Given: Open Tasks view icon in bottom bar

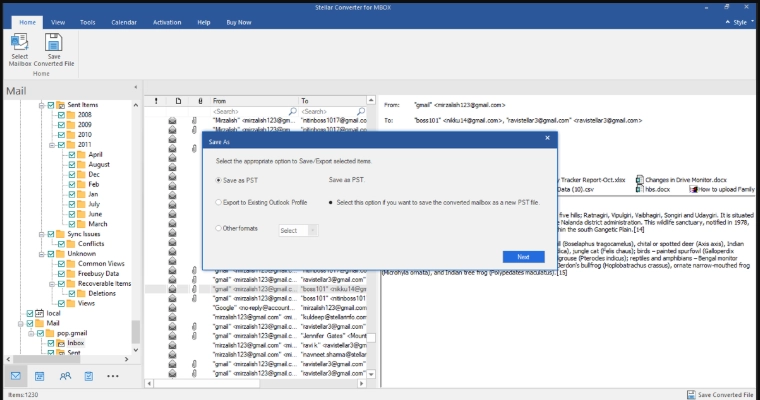Looking at the screenshot, I should (89, 376).
